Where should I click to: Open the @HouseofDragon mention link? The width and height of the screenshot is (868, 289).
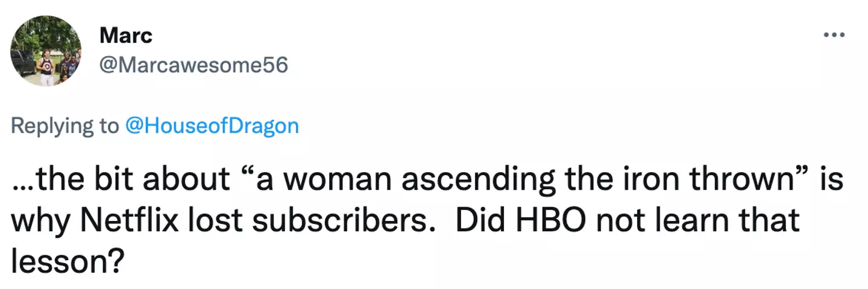click(211, 125)
